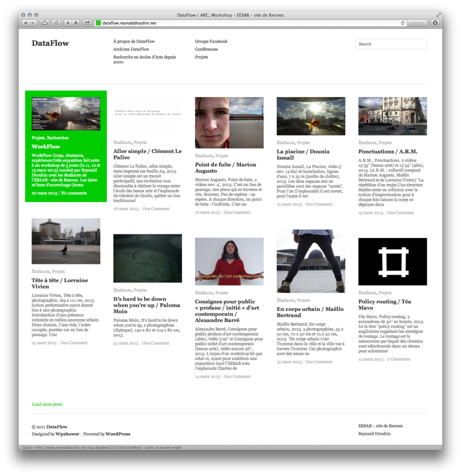
Task: Go forward with the browser forward arrow
Action: pyautogui.click(x=33, y=23)
